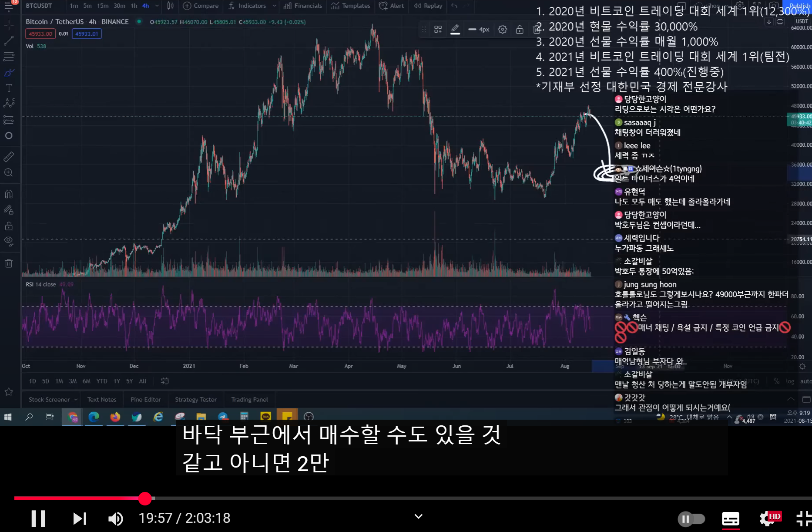Toggle magnet mode for drawings
The image size is (812, 532).
[9, 194]
